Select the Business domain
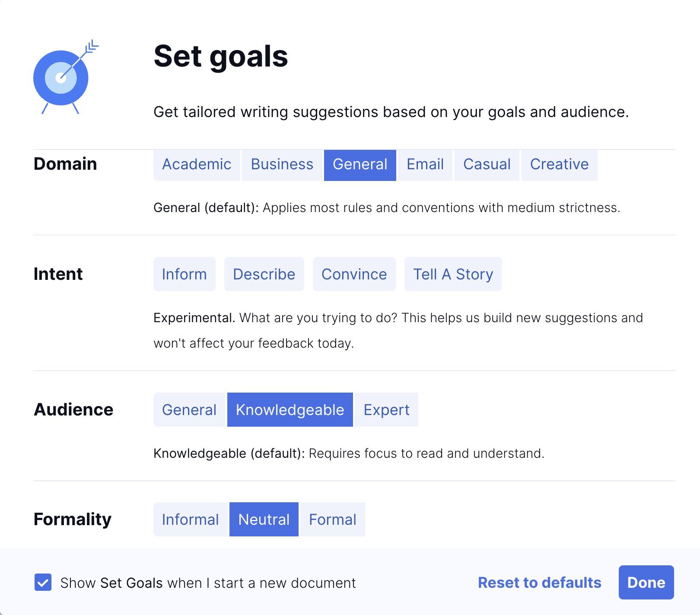700x615 pixels. (282, 165)
